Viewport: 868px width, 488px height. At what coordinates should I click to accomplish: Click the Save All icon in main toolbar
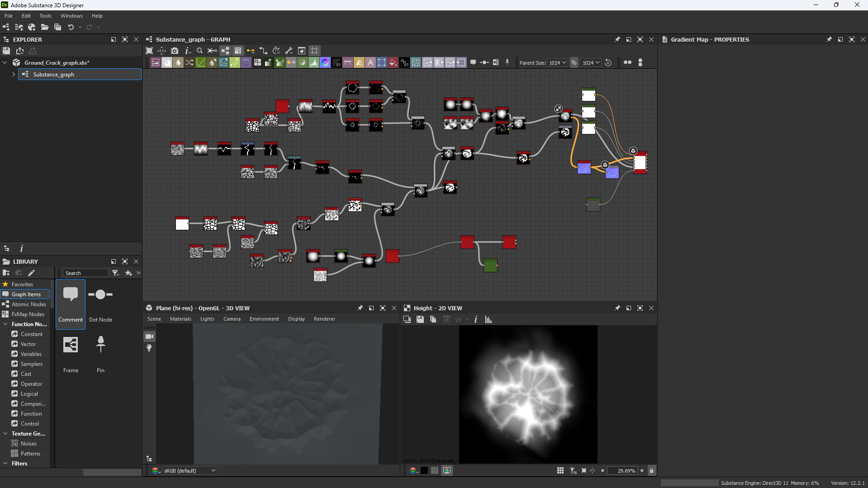[57, 27]
